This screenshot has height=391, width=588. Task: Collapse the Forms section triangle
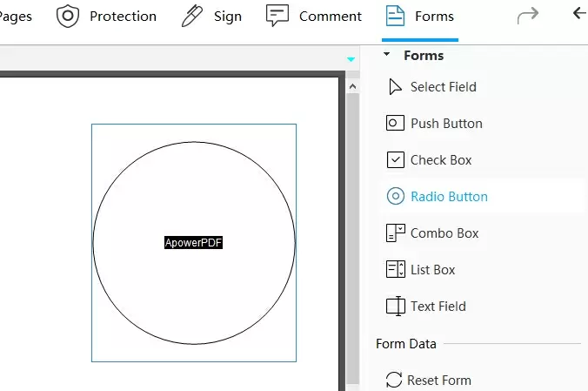coord(386,54)
